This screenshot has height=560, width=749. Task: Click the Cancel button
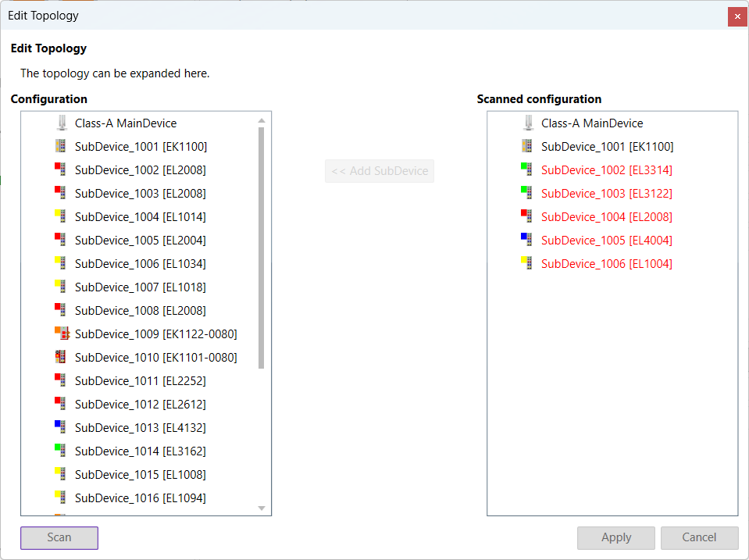click(699, 537)
